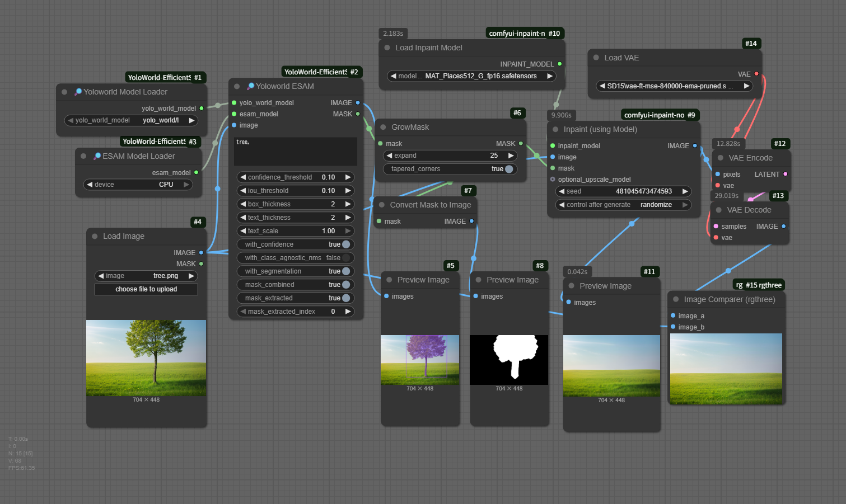Collapse the Yoloworld ESAM node using its dot
This screenshot has height=504, width=846.
[x=237, y=87]
